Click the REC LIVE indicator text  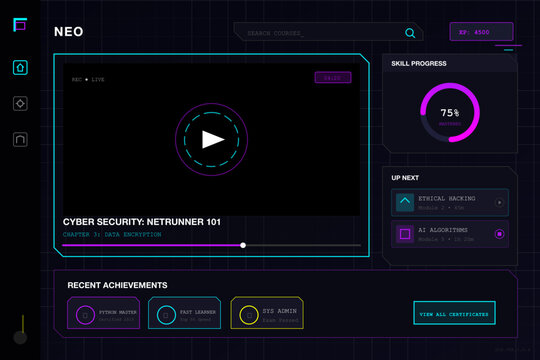tap(88, 79)
